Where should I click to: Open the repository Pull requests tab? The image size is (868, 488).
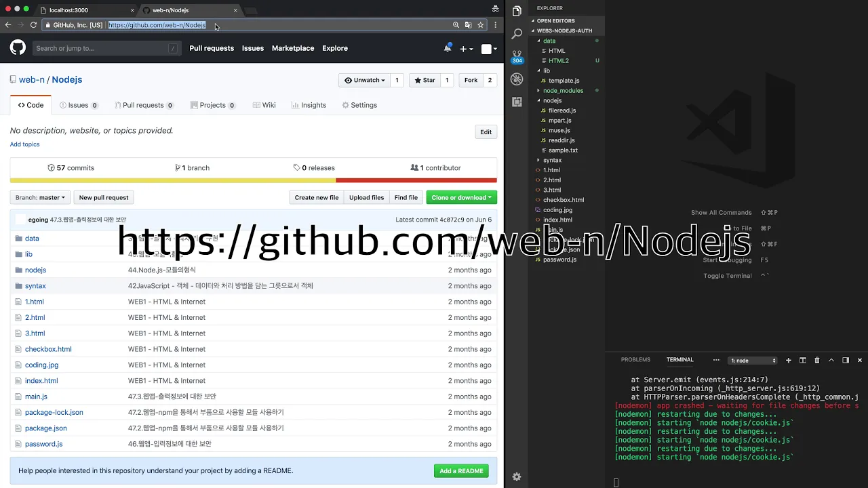(144, 105)
